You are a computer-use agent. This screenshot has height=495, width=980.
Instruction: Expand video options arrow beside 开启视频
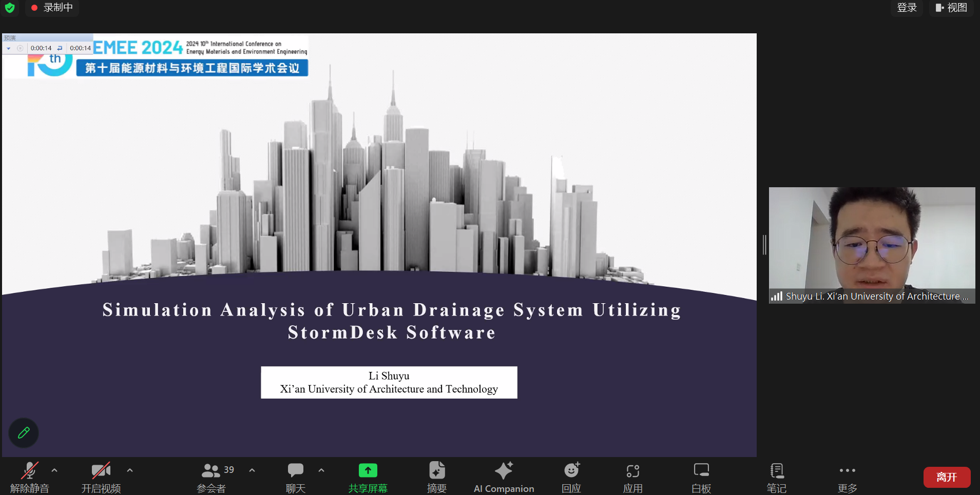[x=130, y=470]
